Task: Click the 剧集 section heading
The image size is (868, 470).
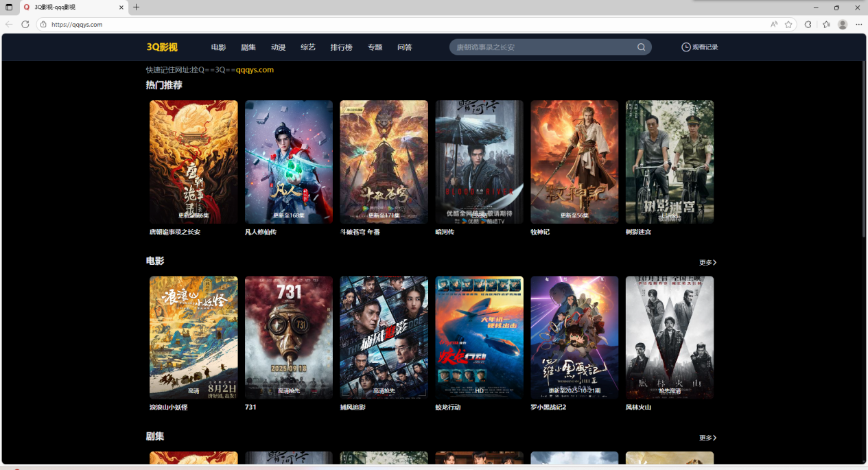Action: [155, 436]
